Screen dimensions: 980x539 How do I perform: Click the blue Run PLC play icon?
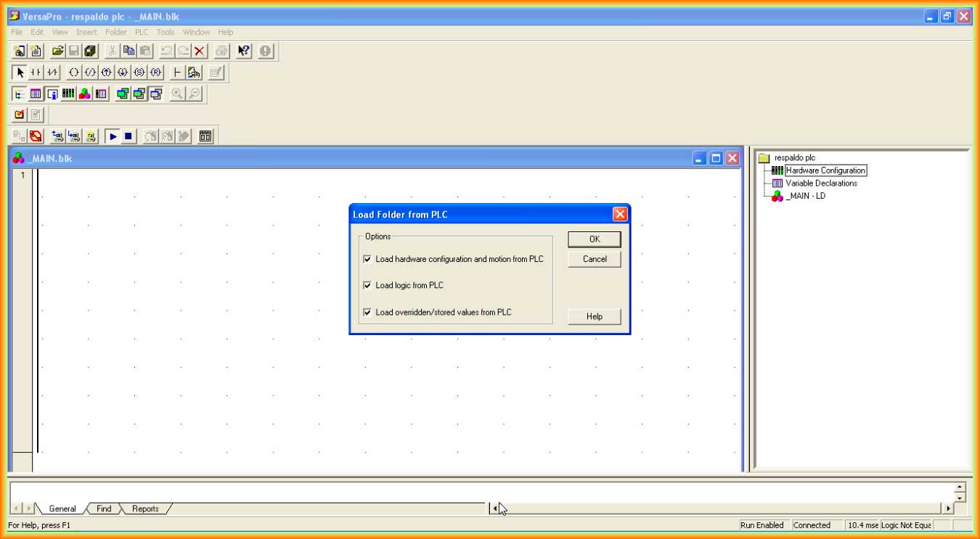[x=113, y=136]
